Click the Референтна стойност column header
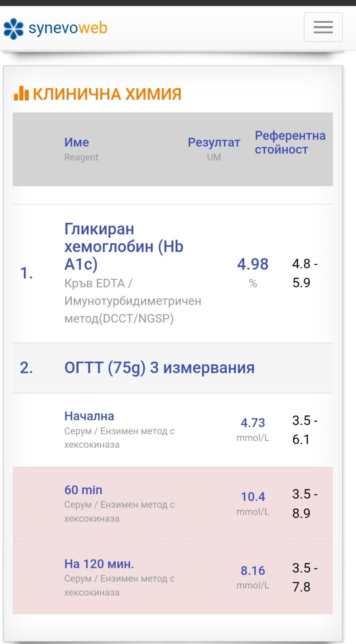This screenshot has width=356, height=644. pyautogui.click(x=290, y=142)
